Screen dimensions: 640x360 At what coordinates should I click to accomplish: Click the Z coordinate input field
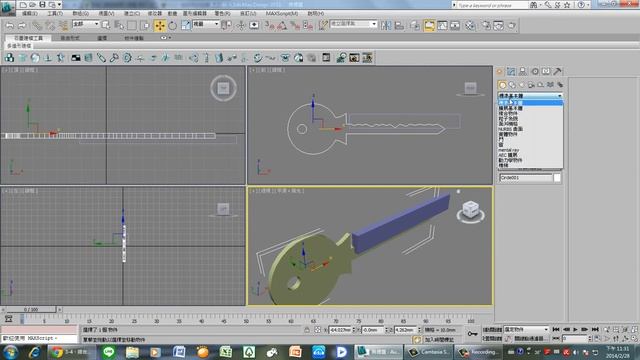coord(405,330)
